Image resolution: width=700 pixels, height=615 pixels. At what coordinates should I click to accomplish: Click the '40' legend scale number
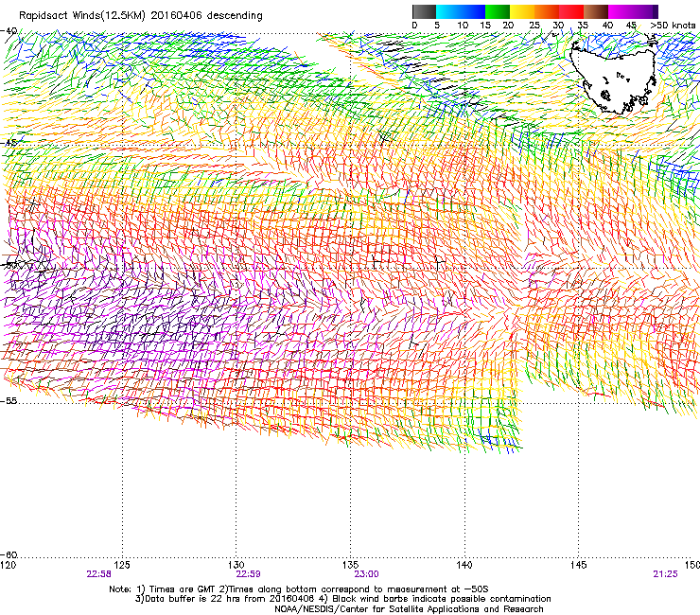pyautogui.click(x=607, y=26)
